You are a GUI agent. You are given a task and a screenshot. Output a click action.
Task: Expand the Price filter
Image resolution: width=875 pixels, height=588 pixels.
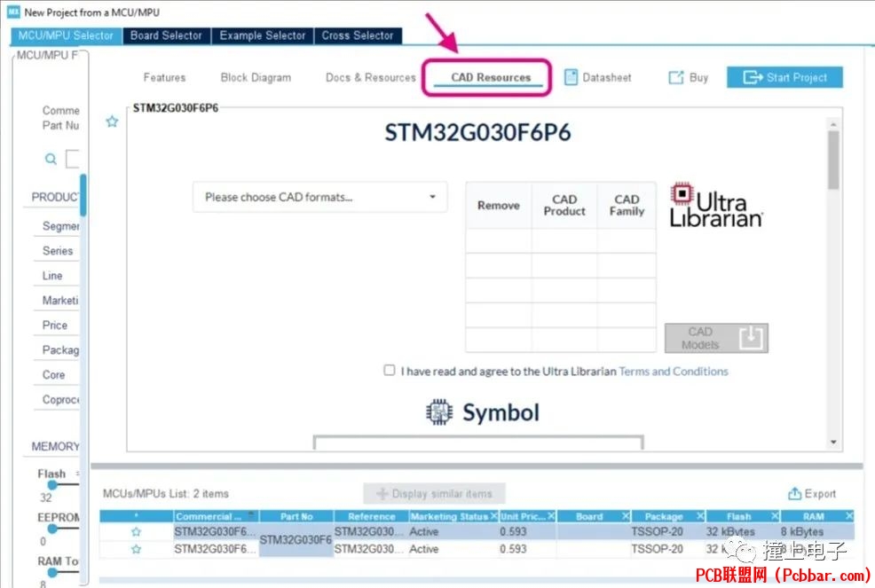55,325
